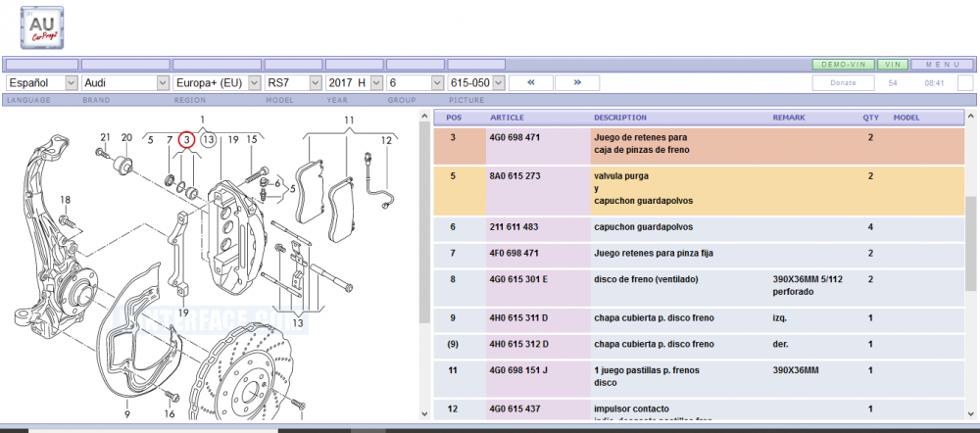Click the DEMO-VIN button
The image size is (980, 433).
point(843,65)
